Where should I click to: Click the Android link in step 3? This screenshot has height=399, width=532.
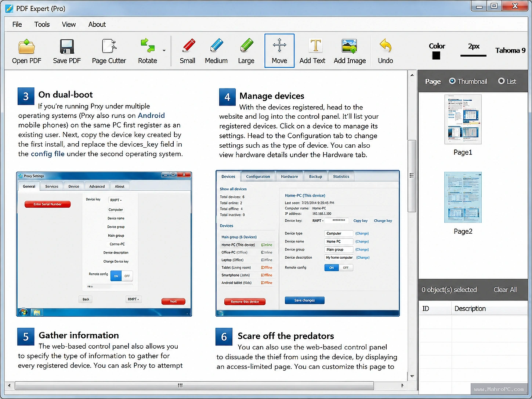tap(151, 115)
